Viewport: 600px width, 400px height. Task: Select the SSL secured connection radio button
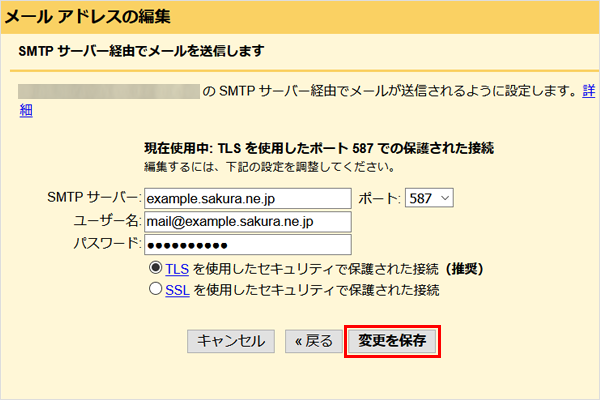[155, 289]
